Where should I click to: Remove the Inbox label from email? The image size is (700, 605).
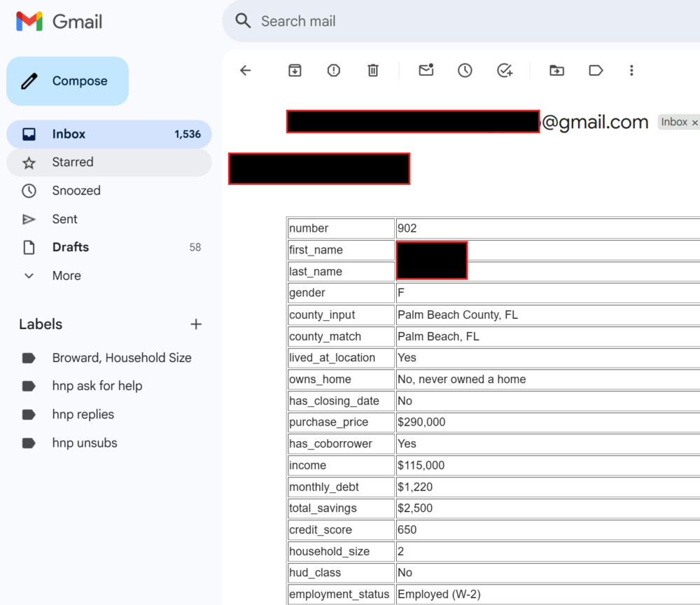pyautogui.click(x=694, y=123)
